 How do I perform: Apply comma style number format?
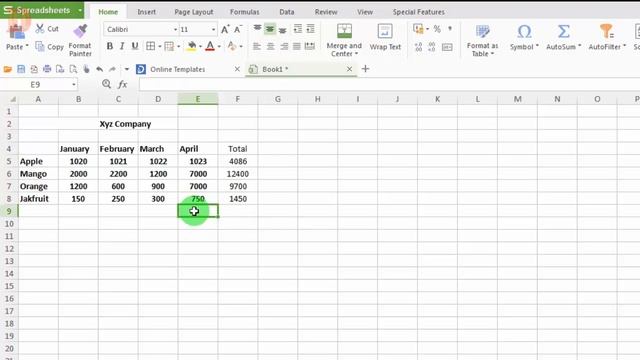450,29
